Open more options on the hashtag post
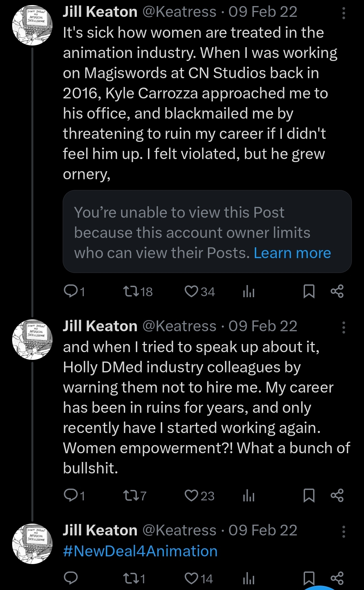The height and width of the screenshot is (590, 364). pyautogui.click(x=343, y=531)
